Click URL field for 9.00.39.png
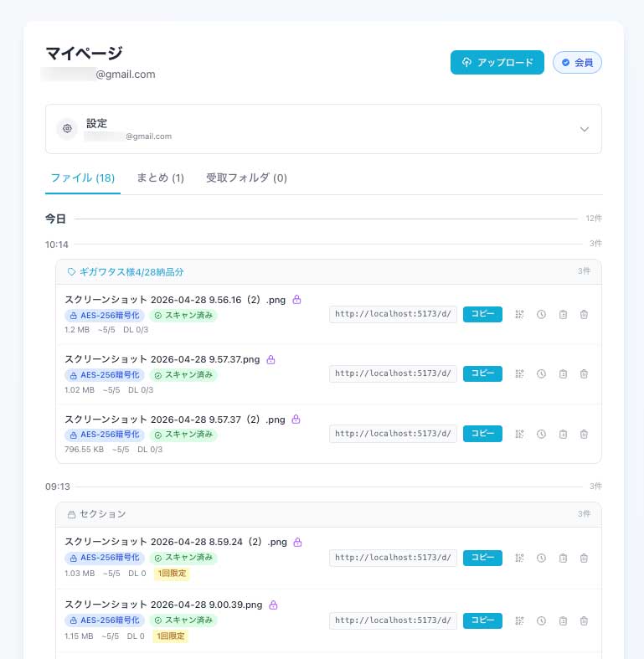This screenshot has height=659, width=644. point(393,620)
